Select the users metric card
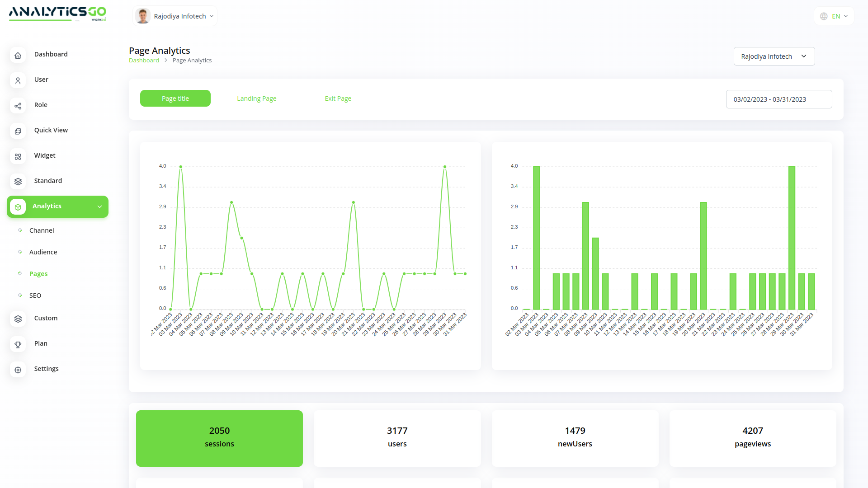 coord(397,438)
